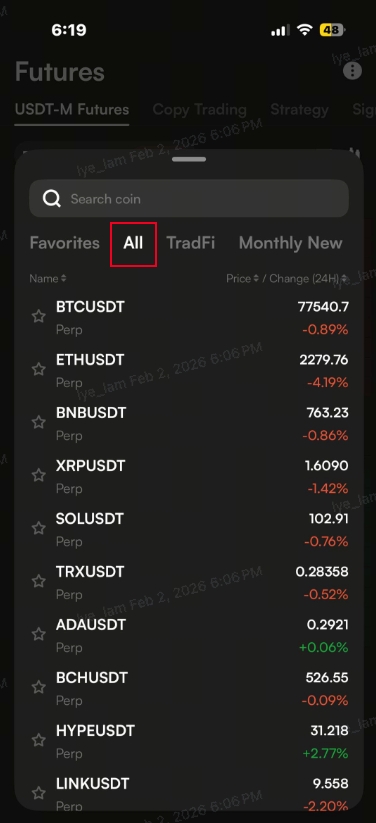Viewport: 376px width, 823px height.
Task: Select the Favorites tab
Action: click(x=65, y=243)
